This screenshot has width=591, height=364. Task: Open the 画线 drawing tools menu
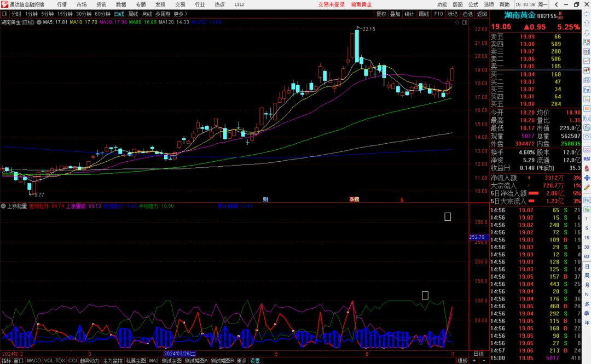pyautogui.click(x=424, y=14)
